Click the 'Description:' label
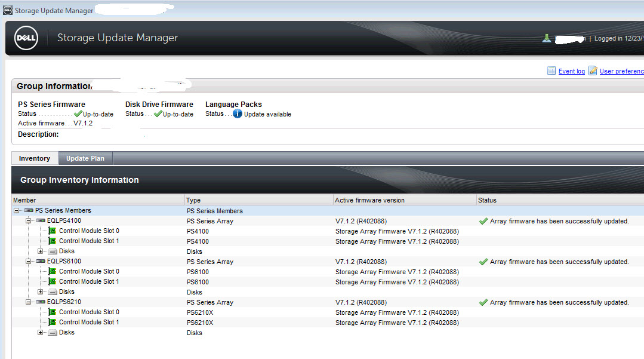The height and width of the screenshot is (359, 644). [38, 134]
